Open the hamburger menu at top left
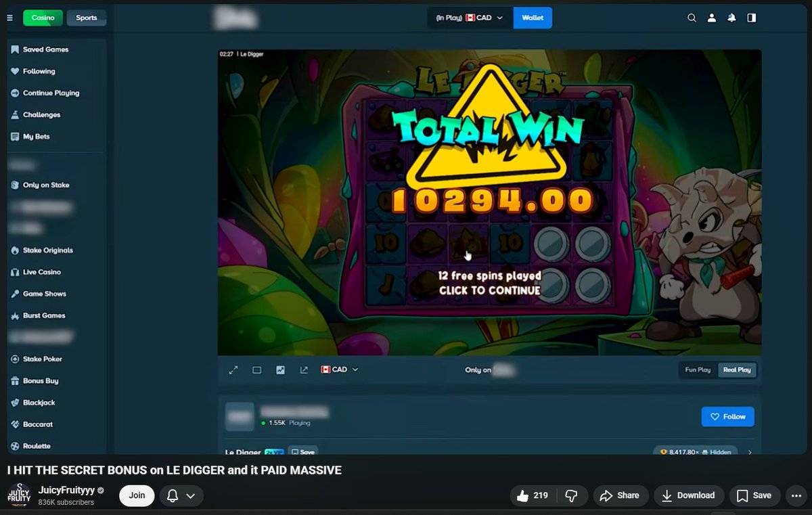 tap(9, 18)
